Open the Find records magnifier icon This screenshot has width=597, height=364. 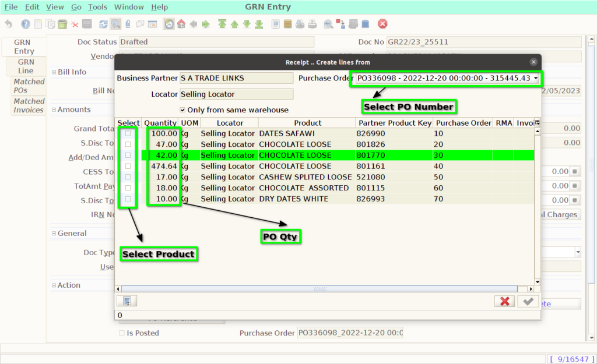tap(115, 24)
